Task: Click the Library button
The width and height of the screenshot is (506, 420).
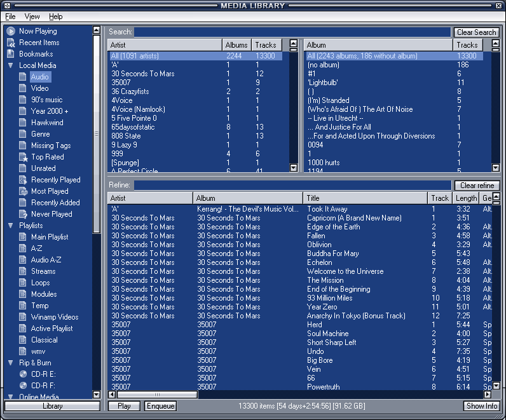Action: click(52, 406)
